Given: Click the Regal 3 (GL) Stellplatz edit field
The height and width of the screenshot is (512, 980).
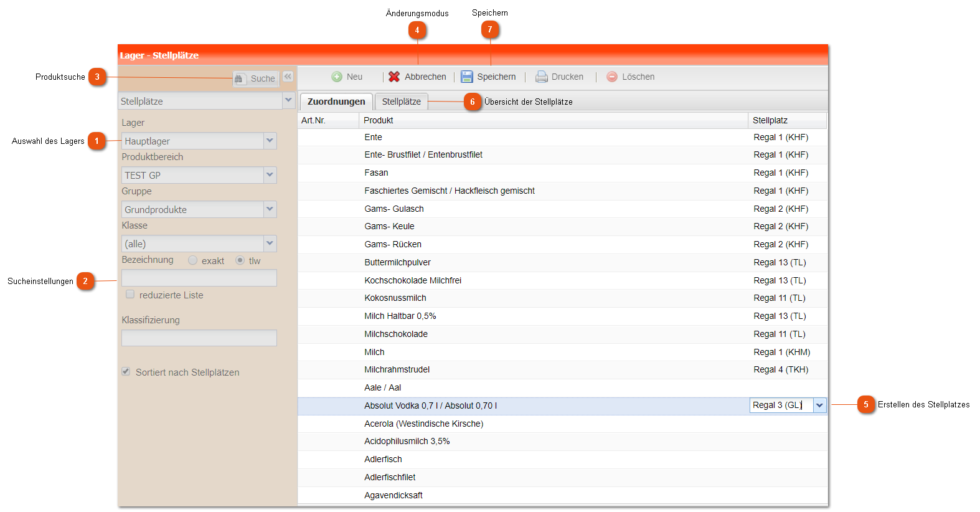Looking at the screenshot, I should [x=781, y=405].
